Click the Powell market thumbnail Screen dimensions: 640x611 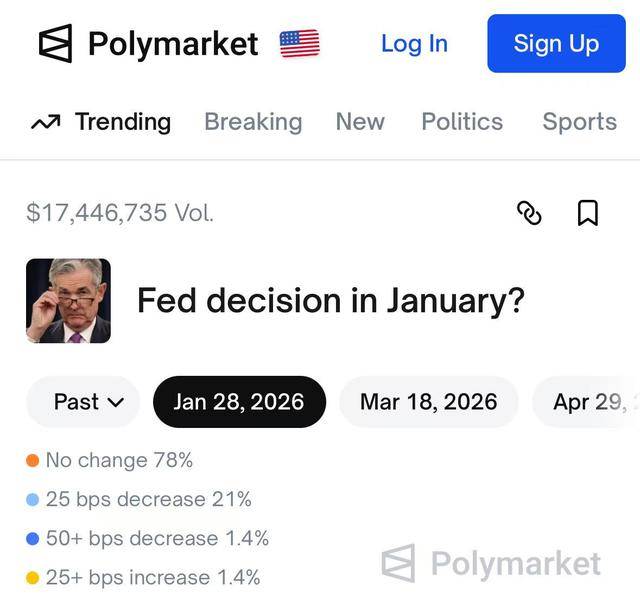click(x=68, y=301)
